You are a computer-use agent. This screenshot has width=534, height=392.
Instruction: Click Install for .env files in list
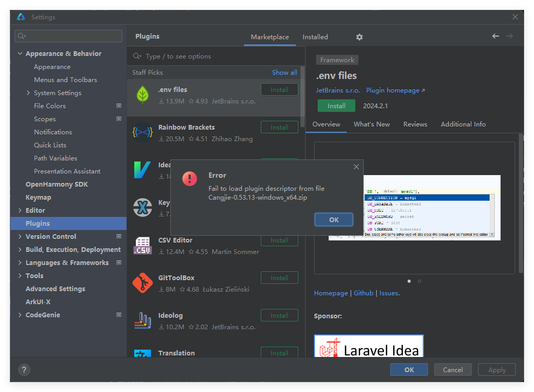279,89
